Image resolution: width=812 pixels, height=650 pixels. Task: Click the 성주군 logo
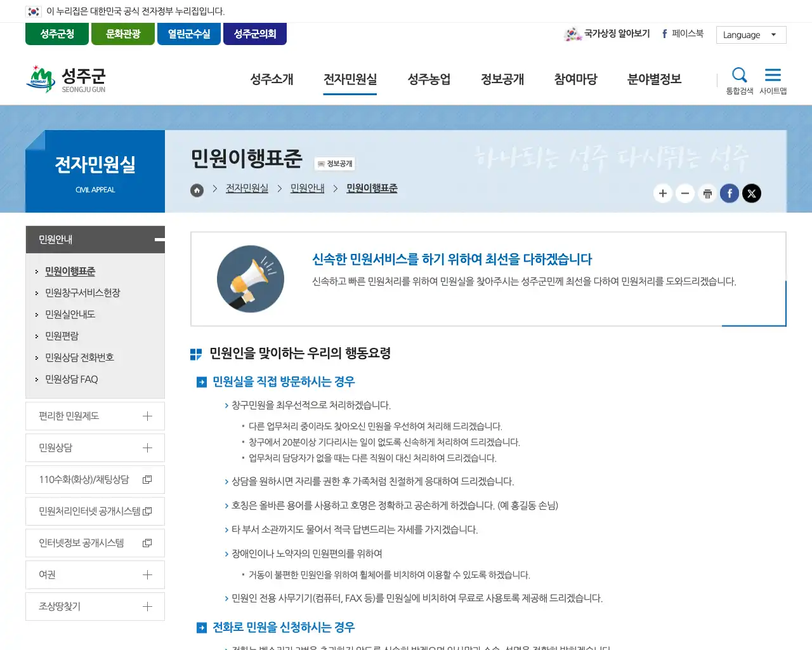[66, 79]
